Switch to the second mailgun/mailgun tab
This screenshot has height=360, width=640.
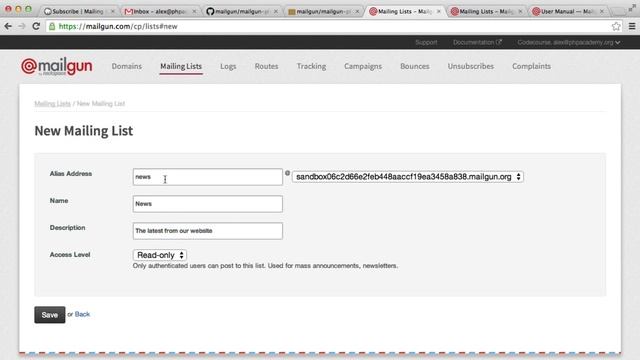(322, 11)
